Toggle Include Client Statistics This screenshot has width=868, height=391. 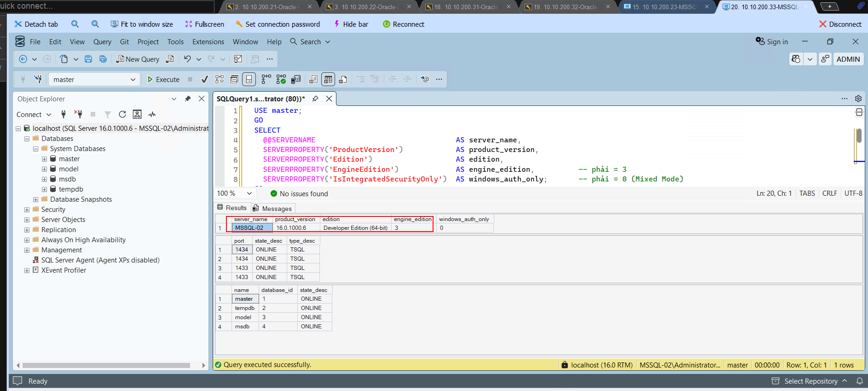pyautogui.click(x=296, y=79)
